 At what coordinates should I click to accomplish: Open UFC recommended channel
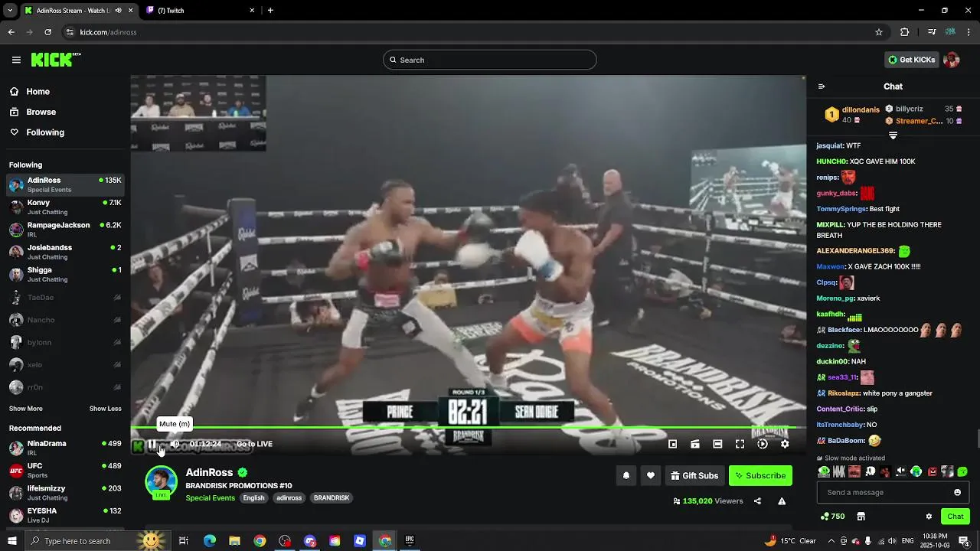(65, 470)
